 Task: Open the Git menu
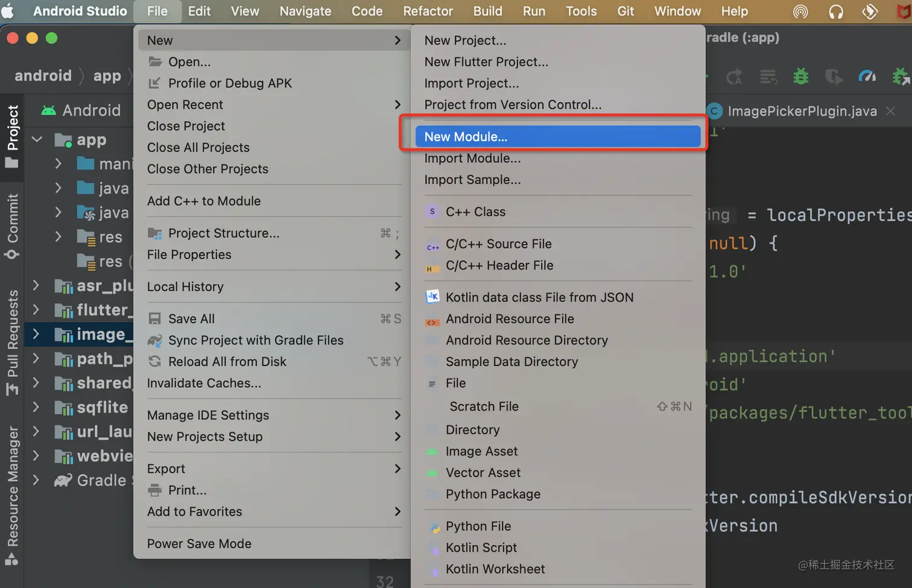pyautogui.click(x=625, y=11)
